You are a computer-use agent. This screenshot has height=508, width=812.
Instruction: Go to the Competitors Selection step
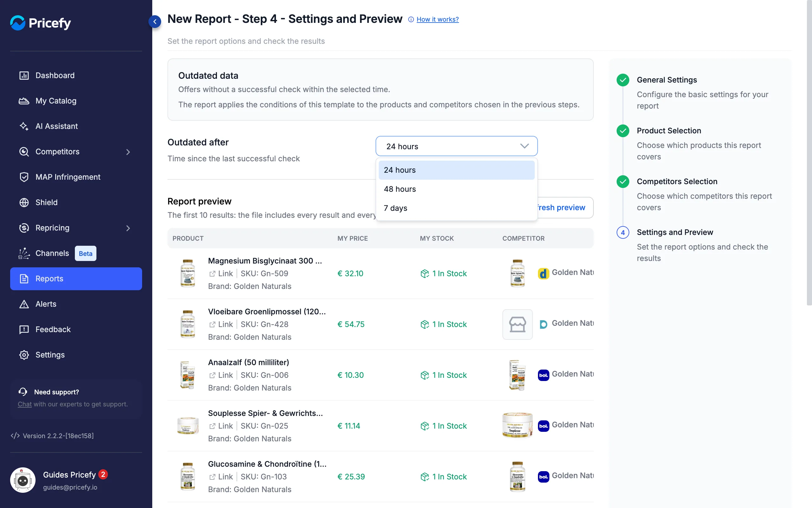(x=677, y=181)
